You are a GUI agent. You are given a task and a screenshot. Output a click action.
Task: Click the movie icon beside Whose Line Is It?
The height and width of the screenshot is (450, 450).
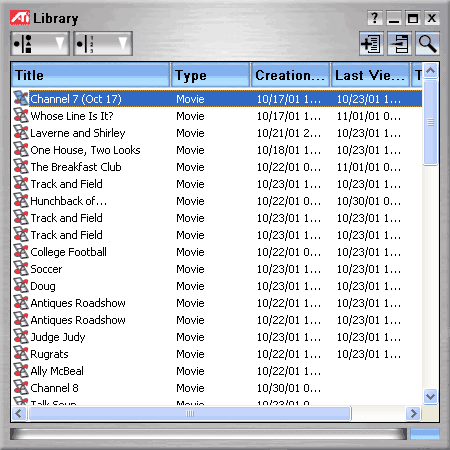(21, 116)
